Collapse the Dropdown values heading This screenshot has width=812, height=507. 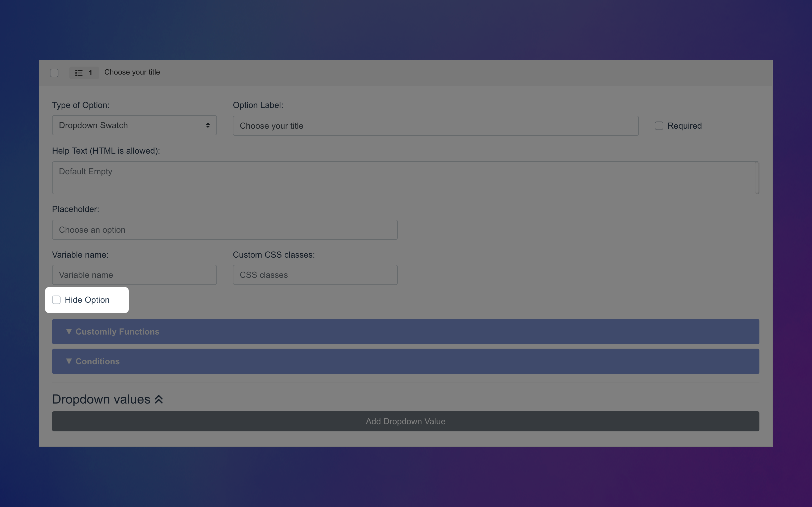101,399
